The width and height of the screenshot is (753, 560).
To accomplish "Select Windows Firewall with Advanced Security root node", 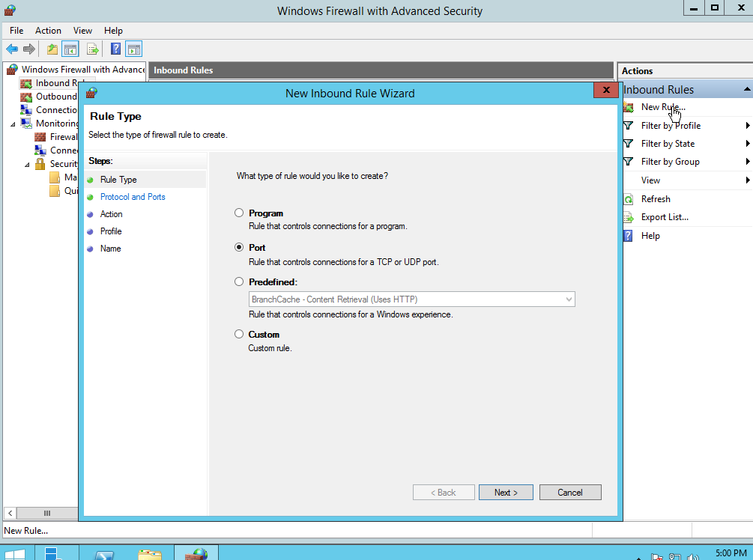I will [x=82, y=70].
